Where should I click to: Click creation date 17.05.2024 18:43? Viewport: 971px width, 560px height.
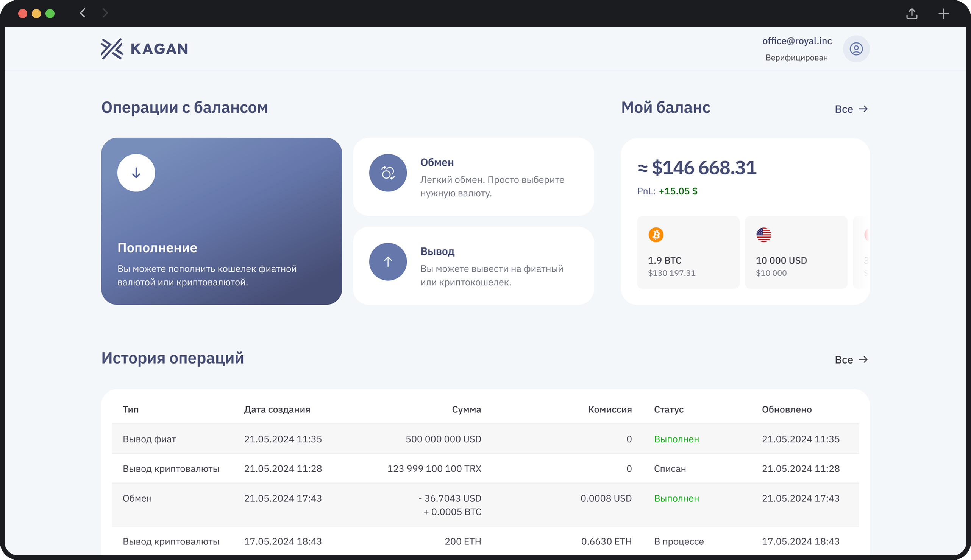click(283, 541)
